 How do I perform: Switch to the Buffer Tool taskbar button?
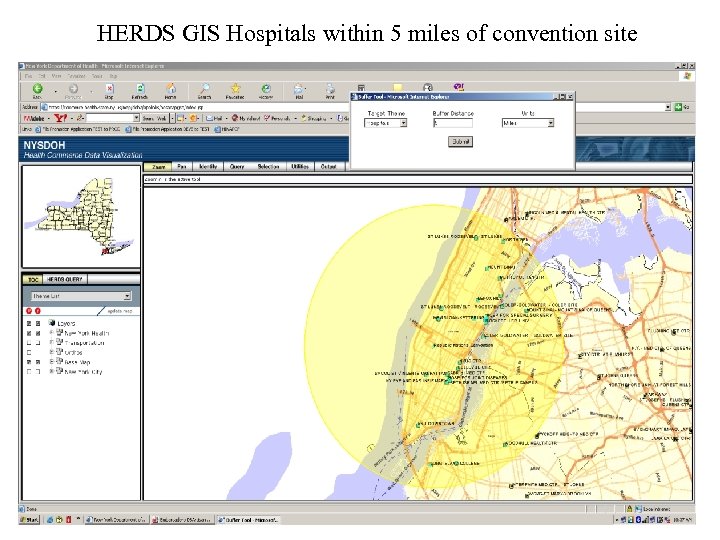pyautogui.click(x=248, y=520)
